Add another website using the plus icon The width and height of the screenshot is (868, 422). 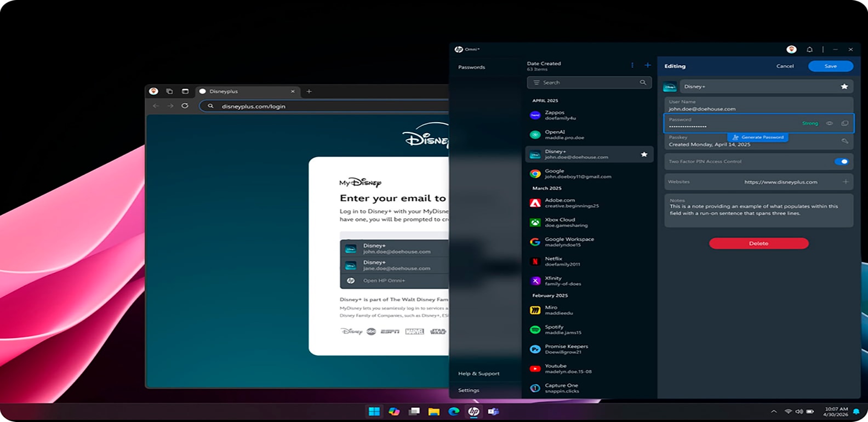pyautogui.click(x=845, y=182)
